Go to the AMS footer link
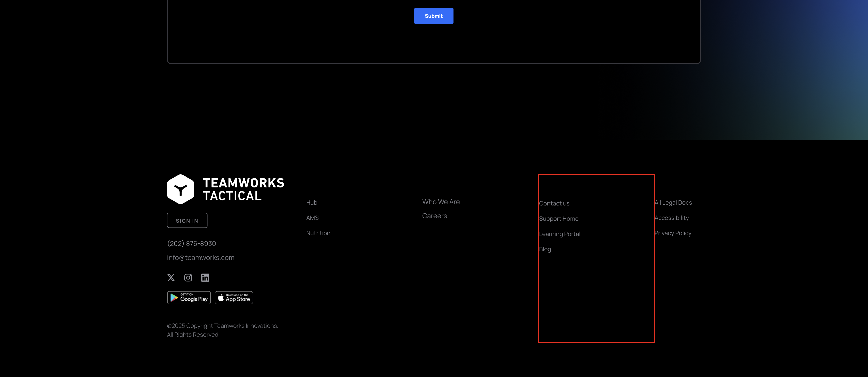Screen dimensions: 868x377 tap(312, 218)
